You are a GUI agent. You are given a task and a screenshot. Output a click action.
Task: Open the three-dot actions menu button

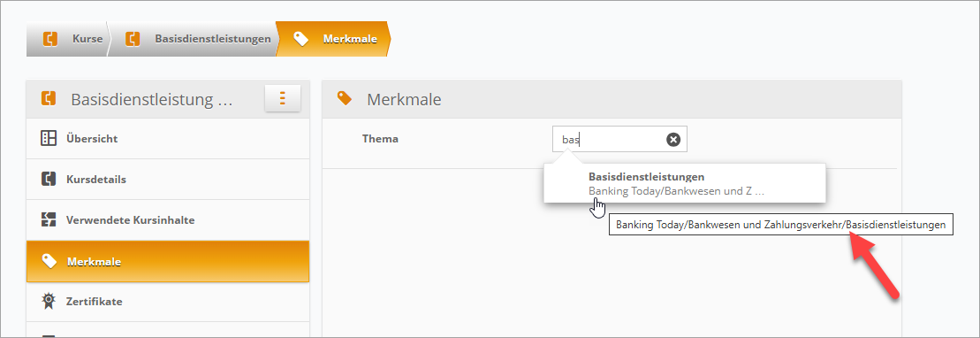point(283,99)
